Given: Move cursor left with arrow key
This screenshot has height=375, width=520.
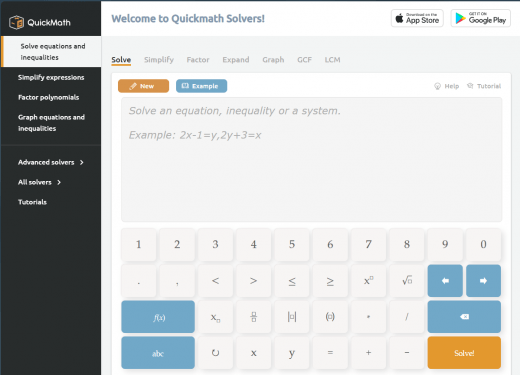Looking at the screenshot, I should [x=445, y=281].
